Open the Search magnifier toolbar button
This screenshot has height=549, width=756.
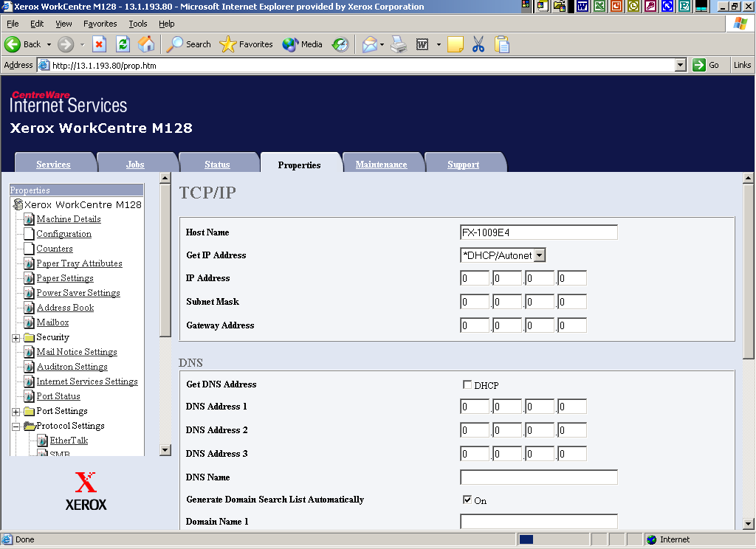[188, 44]
